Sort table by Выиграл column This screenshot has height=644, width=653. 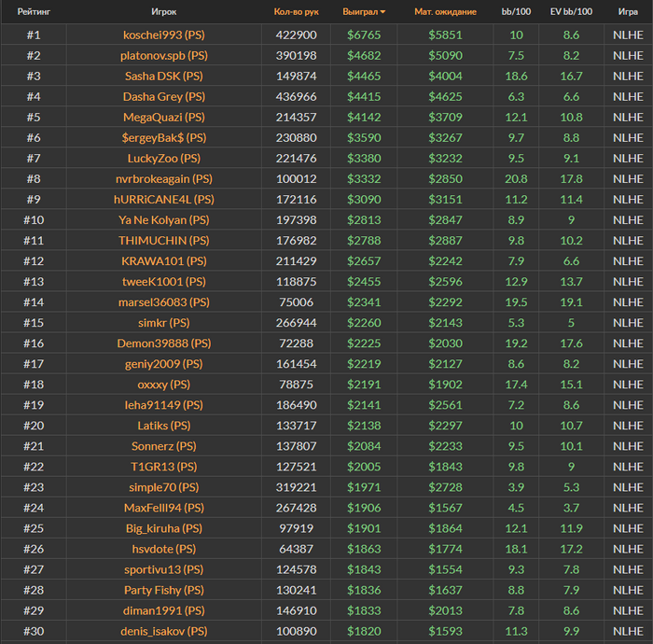(360, 12)
